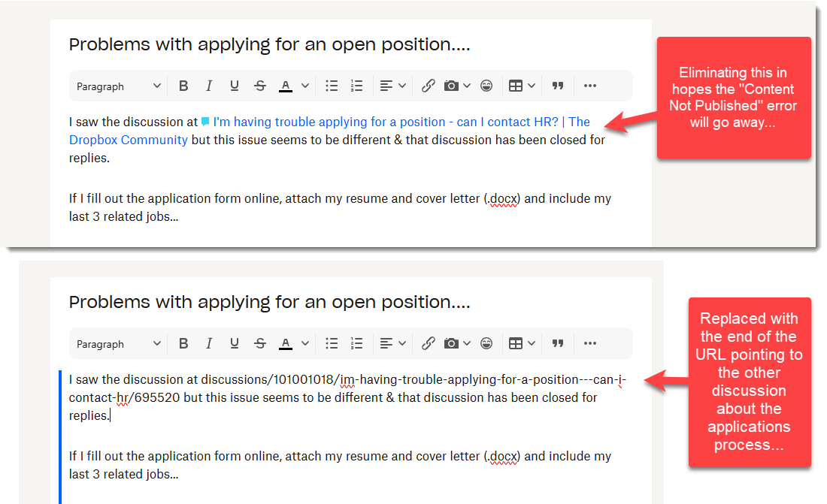Expand Paragraph style dropdown in bottom editor
Viewport: 827px width, 504px height.
119,344
